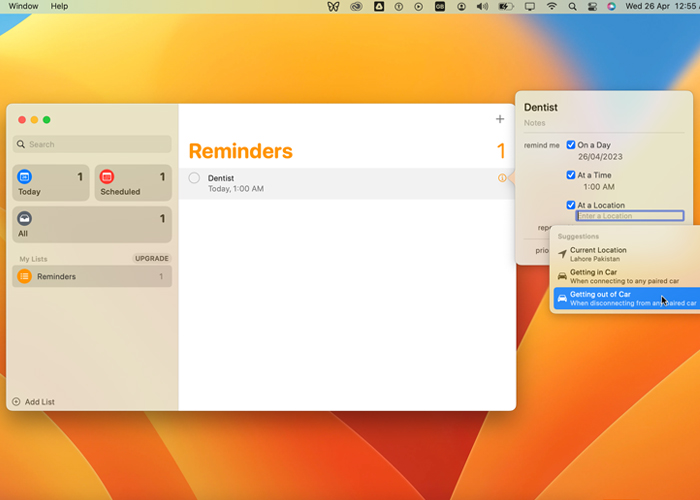
Task: Click the Enter a Location field
Action: point(630,216)
